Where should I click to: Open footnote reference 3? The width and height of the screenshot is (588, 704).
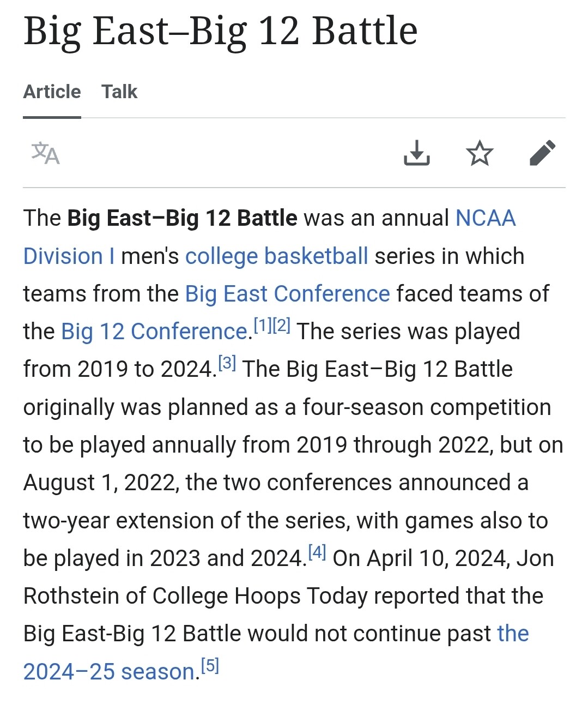point(227,363)
